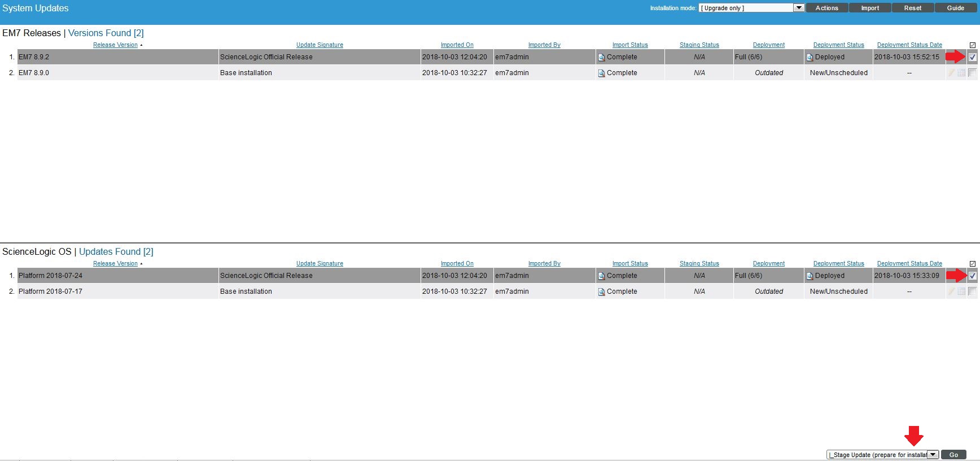Select the EM7 8.9.2 release version cell
This screenshot has height=461, width=980.
(x=118, y=57)
